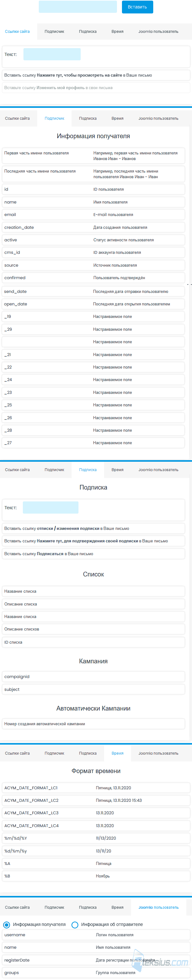Open Ссылки сайта tab above Подписка heading

[x=17, y=470]
